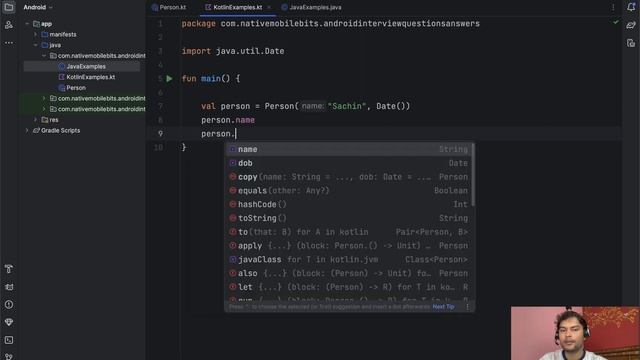Open completion popup options ellipsis
This screenshot has height=360, width=640.
(468, 307)
